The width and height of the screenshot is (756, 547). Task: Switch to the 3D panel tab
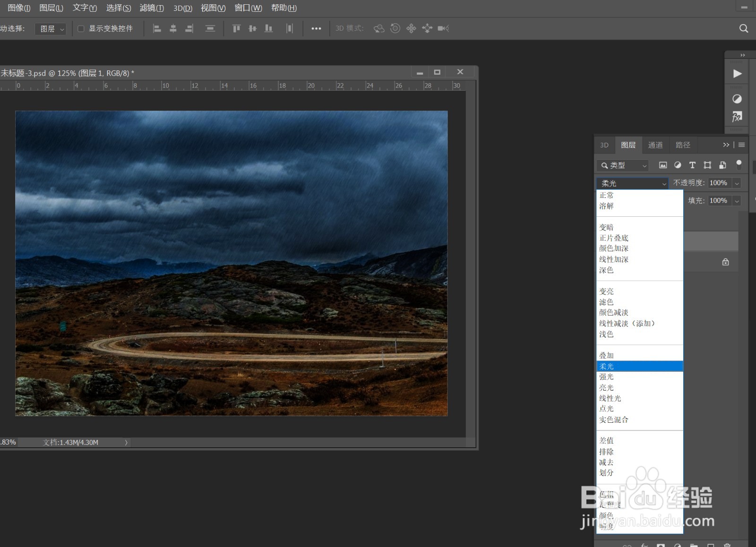click(604, 145)
